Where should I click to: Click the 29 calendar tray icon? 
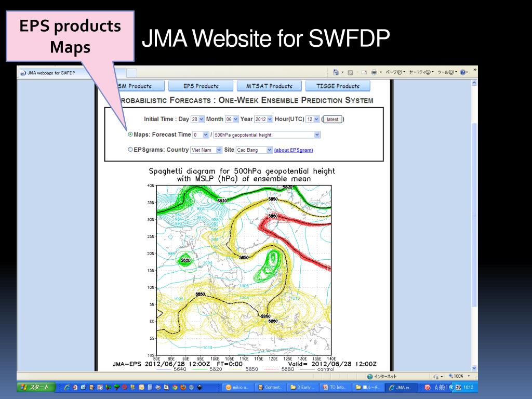[x=458, y=387]
